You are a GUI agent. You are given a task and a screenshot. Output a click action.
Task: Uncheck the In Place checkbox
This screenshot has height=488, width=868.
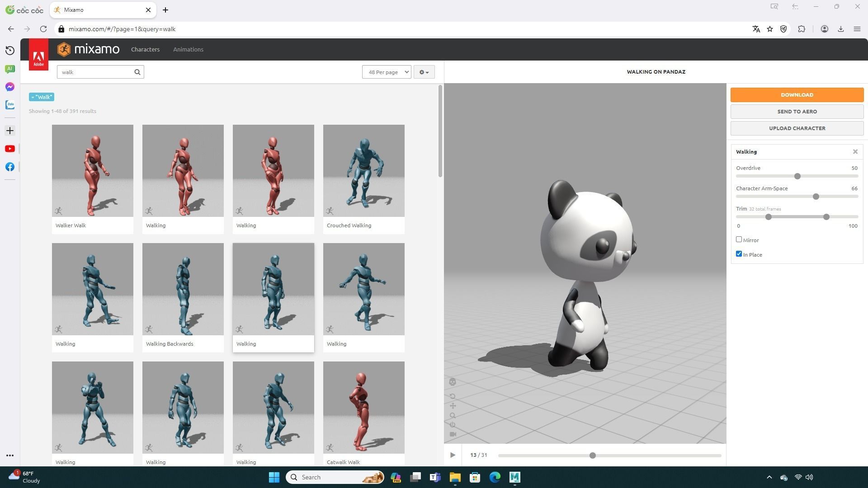739,254
